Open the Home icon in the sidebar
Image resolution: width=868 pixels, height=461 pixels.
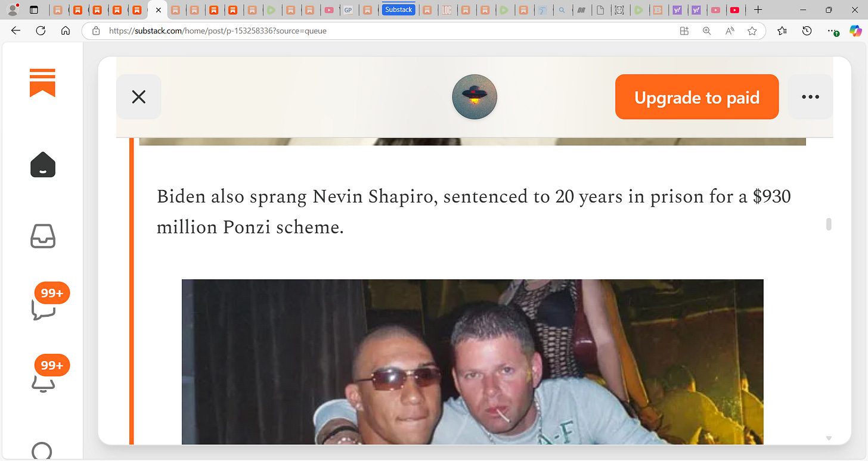click(x=42, y=164)
